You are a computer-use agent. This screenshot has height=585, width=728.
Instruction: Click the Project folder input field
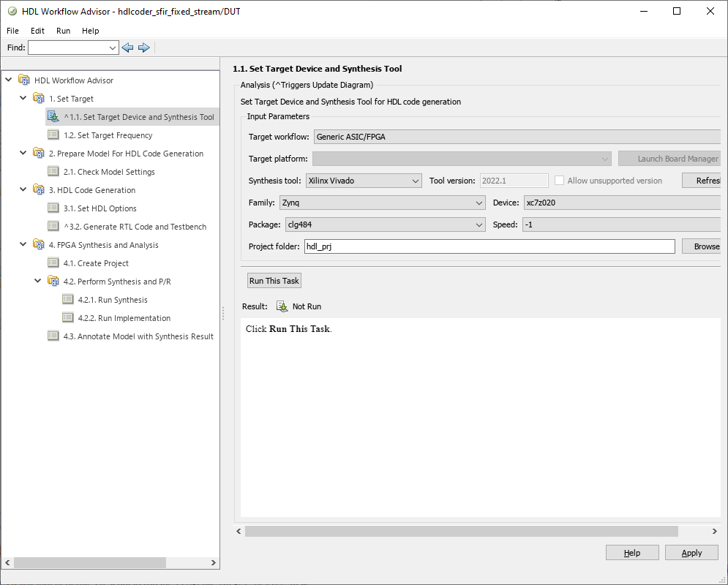point(489,246)
